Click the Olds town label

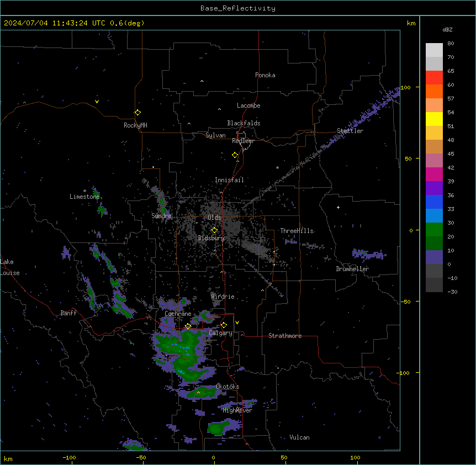tap(214, 218)
